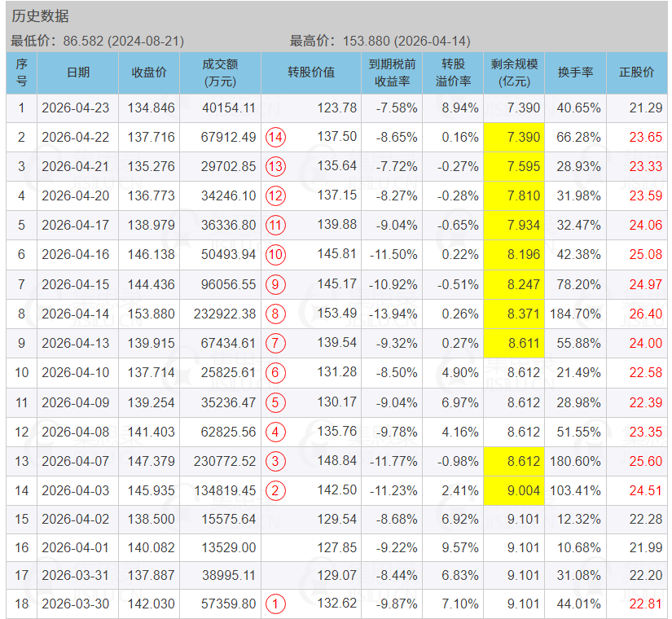The width and height of the screenshot is (672, 619).
Task: Select the circled number 1 annotation
Action: point(275,604)
